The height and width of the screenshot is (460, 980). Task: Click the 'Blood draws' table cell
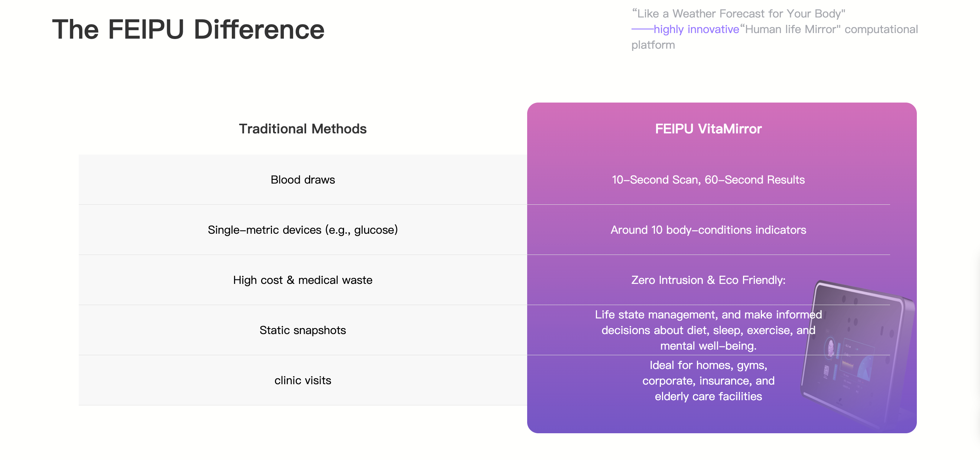tap(302, 179)
